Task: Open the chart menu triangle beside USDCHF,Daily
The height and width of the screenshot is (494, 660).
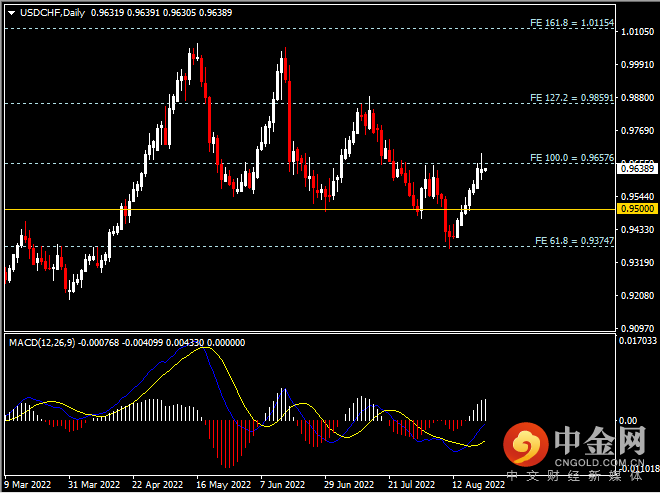Action: [x=12, y=13]
